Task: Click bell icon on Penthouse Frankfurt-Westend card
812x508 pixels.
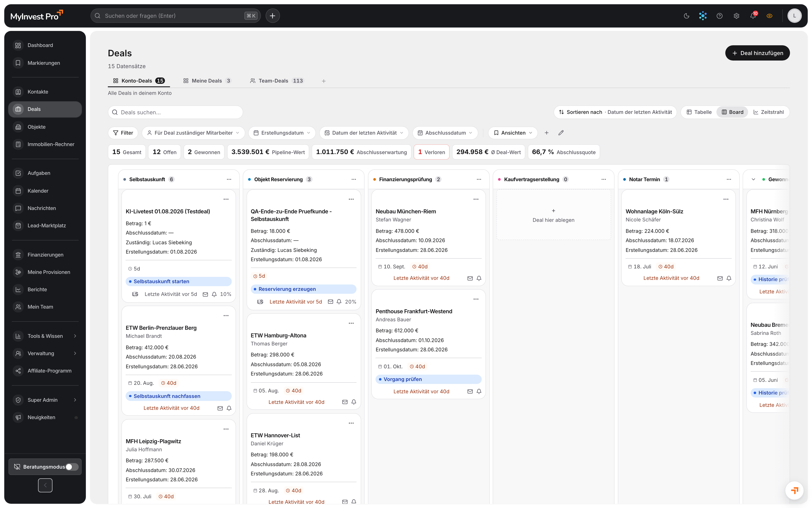Action: 479,391
